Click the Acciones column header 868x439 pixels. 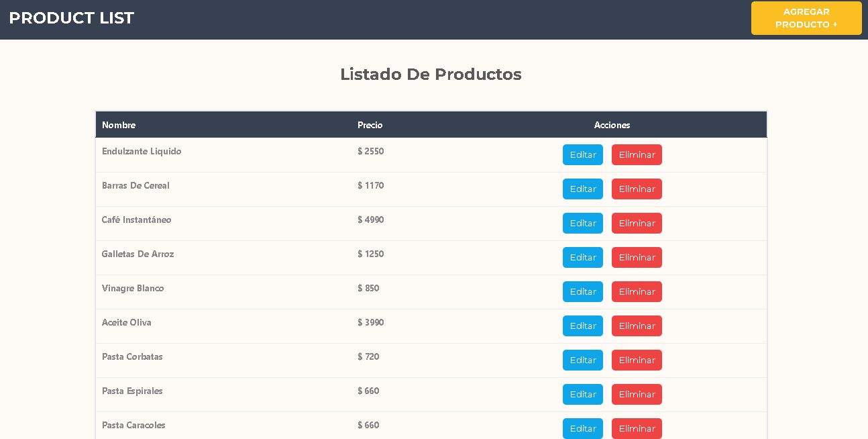(x=612, y=125)
